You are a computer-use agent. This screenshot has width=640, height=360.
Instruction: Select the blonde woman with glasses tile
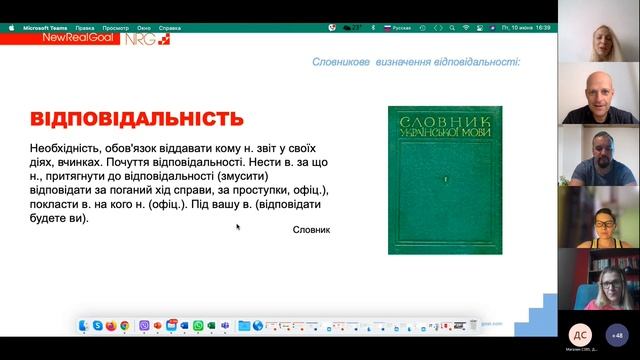point(599,280)
